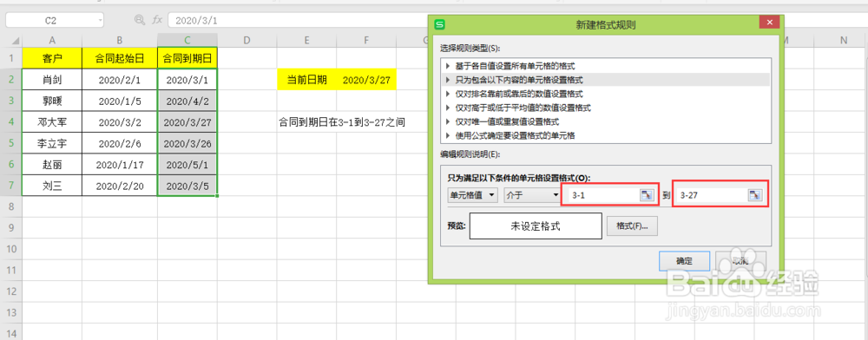
Task: Click cell with start date 2020/2/20
Action: tap(120, 186)
